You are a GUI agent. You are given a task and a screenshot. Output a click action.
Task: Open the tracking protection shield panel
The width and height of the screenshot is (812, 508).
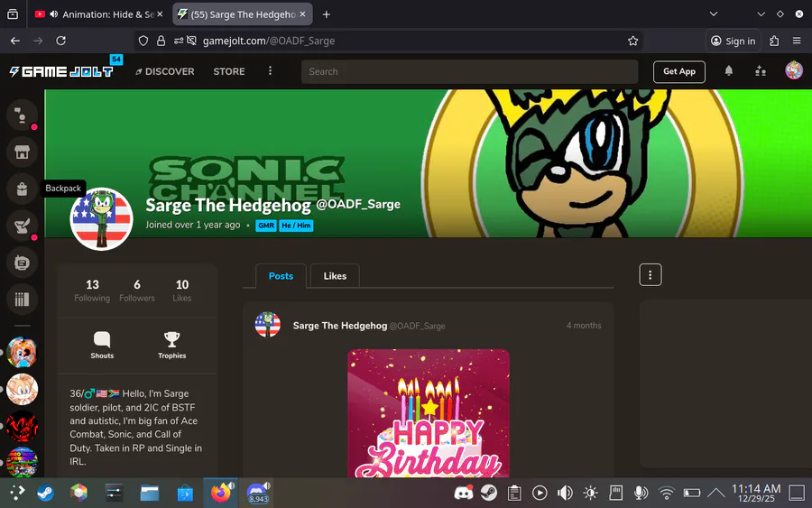pos(143,41)
